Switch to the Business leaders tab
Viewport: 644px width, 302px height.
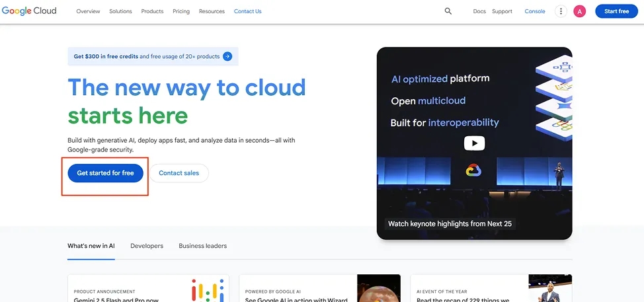203,246
